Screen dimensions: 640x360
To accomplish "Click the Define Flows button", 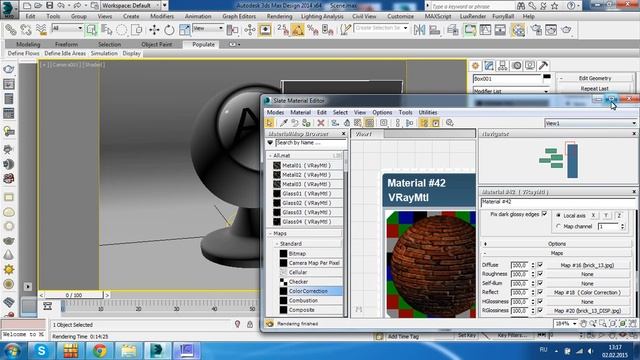I will click(24, 53).
